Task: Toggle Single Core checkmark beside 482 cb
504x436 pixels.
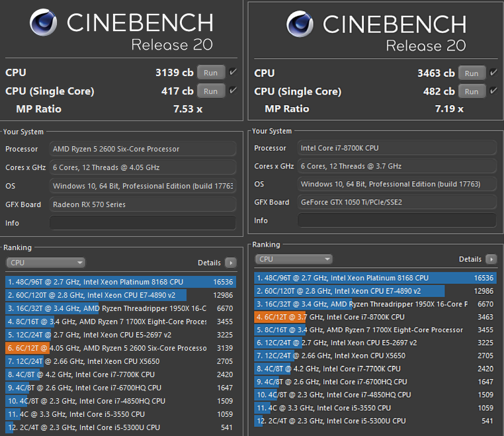Action: [493, 91]
